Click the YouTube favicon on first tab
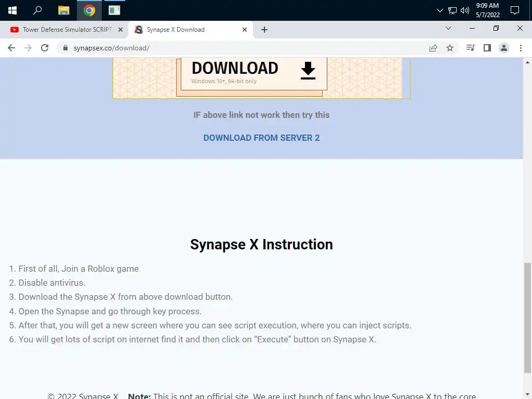The height and width of the screenshot is (399, 532). click(14, 30)
